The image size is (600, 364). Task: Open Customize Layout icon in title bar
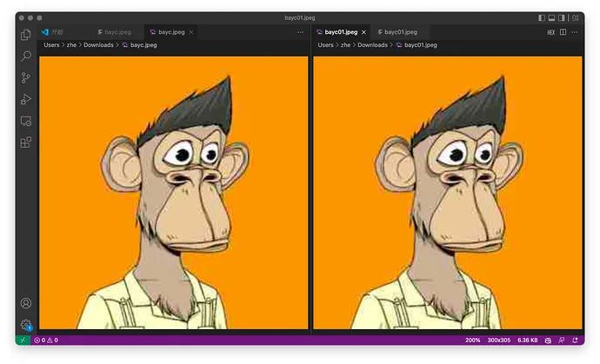[x=575, y=17]
